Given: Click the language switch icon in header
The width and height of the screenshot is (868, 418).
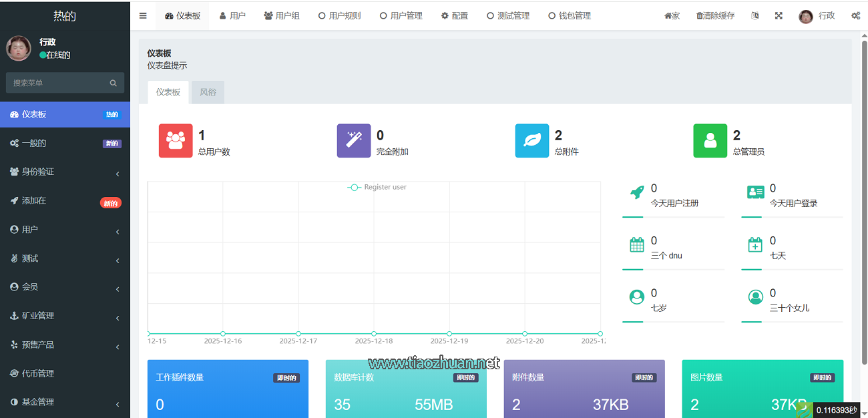Looking at the screenshot, I should [x=755, y=16].
